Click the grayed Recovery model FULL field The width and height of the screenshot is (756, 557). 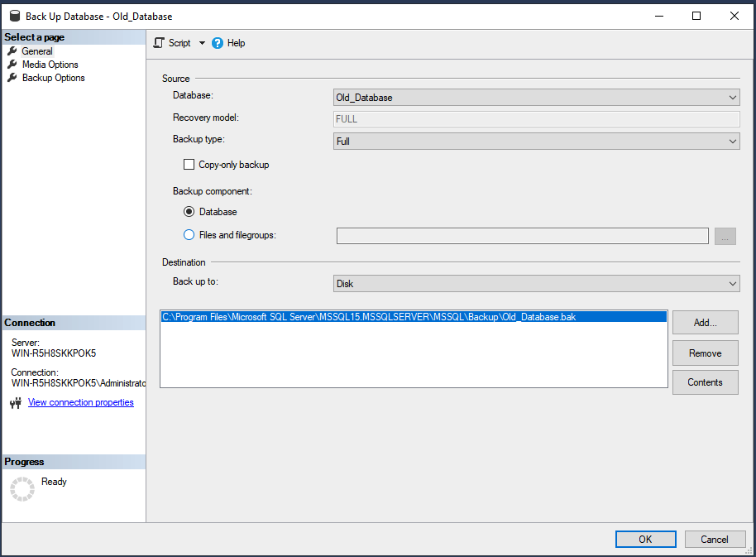(538, 118)
